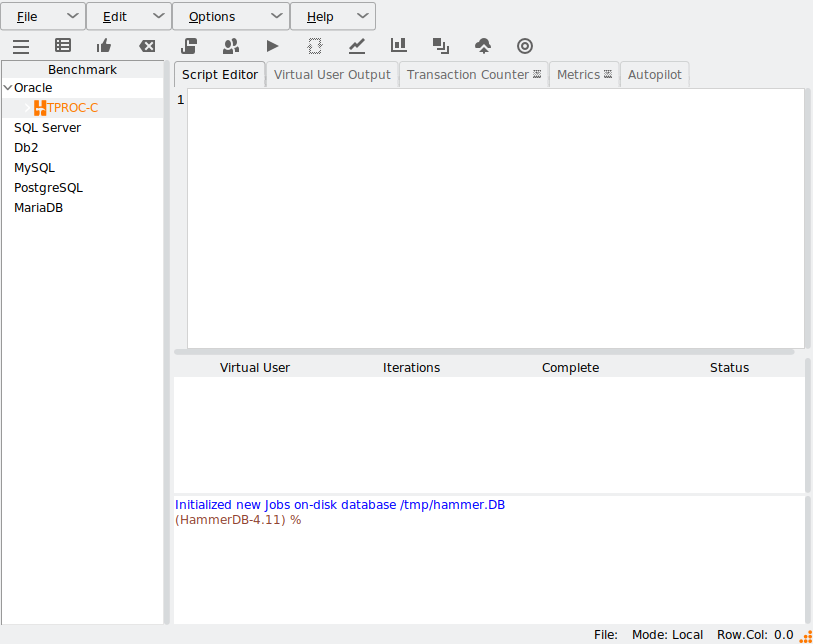Click the circular target toolbar icon
The height and width of the screenshot is (644, 813).
525,46
